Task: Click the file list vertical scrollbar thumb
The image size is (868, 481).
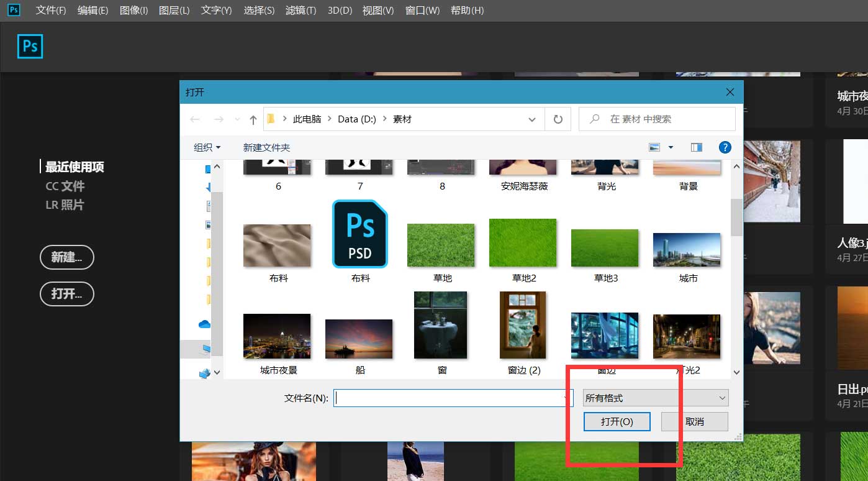Action: tap(737, 217)
